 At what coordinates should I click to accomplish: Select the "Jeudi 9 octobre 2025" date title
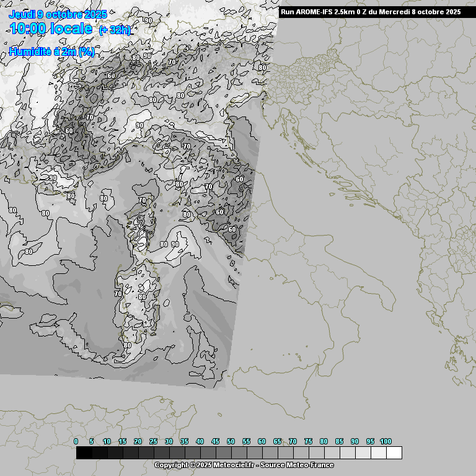[58, 14]
